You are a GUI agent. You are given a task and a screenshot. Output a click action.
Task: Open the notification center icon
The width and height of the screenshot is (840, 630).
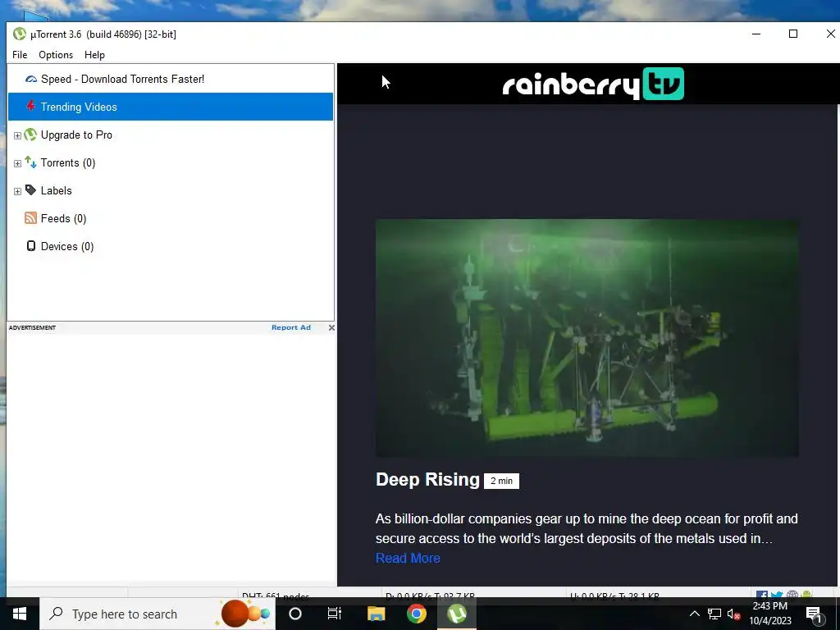click(x=813, y=614)
